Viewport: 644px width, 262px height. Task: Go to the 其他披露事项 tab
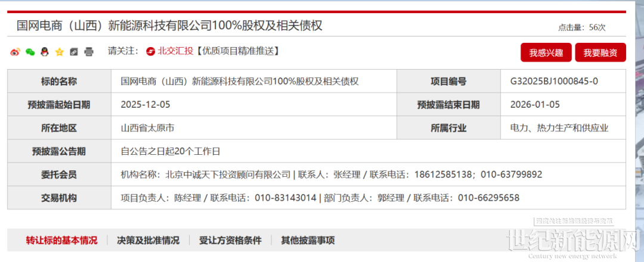(x=308, y=241)
